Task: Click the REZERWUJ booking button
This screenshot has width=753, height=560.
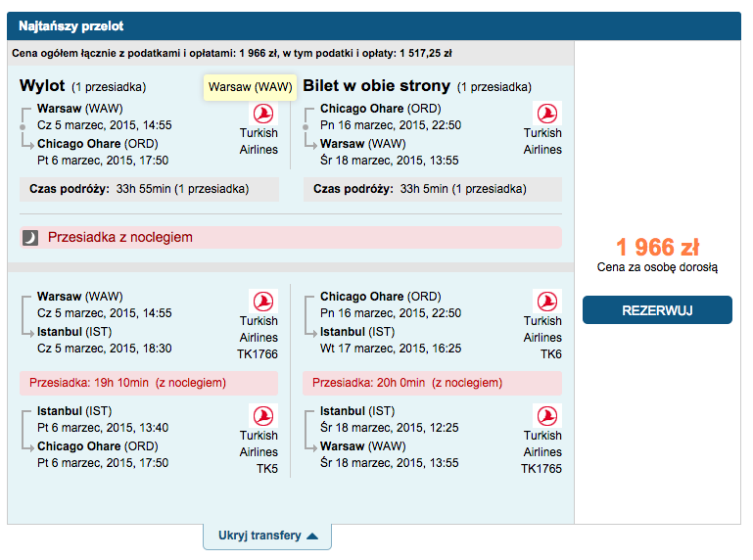Action: click(657, 310)
